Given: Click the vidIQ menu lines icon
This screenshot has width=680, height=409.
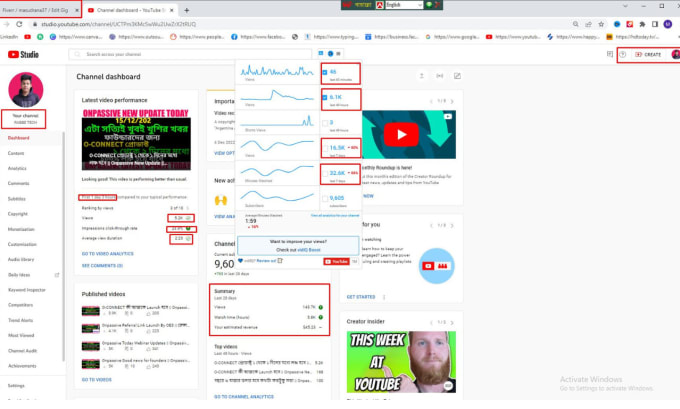Looking at the screenshot, I should tap(339, 53).
